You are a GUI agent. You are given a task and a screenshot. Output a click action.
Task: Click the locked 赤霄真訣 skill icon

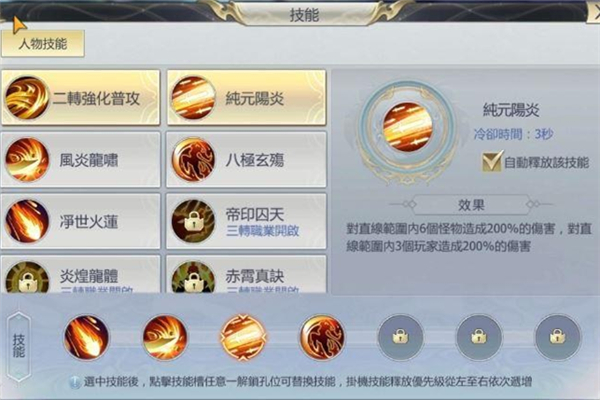(x=193, y=279)
